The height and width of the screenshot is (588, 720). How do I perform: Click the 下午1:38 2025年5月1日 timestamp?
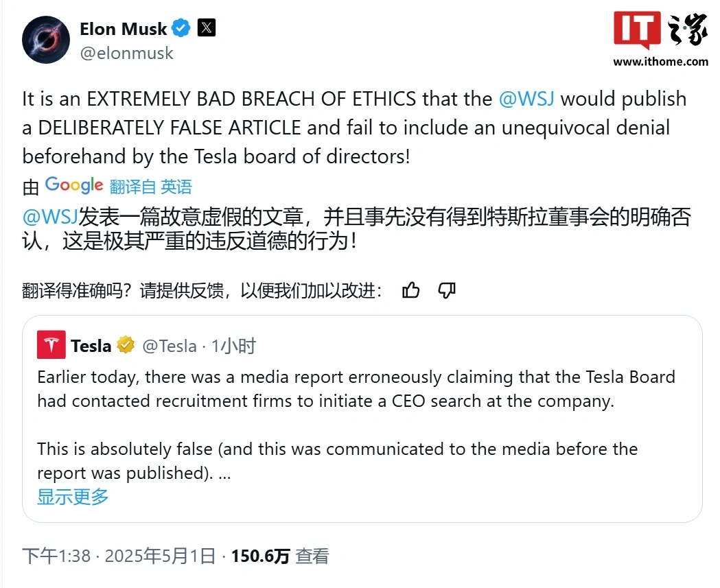coord(119,556)
